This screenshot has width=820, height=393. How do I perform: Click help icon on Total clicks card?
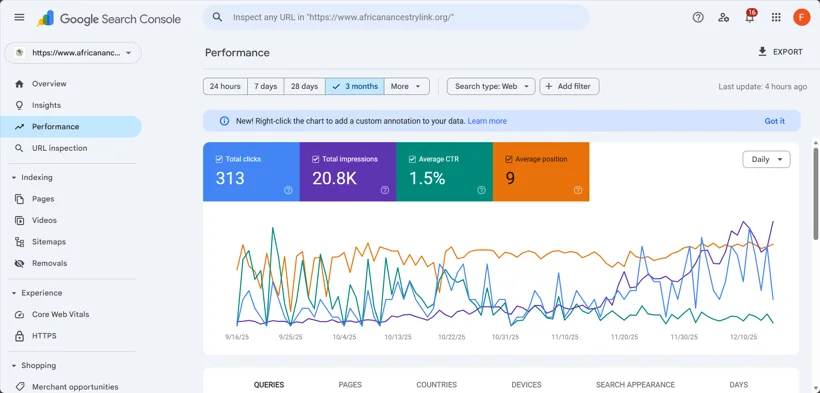288,190
